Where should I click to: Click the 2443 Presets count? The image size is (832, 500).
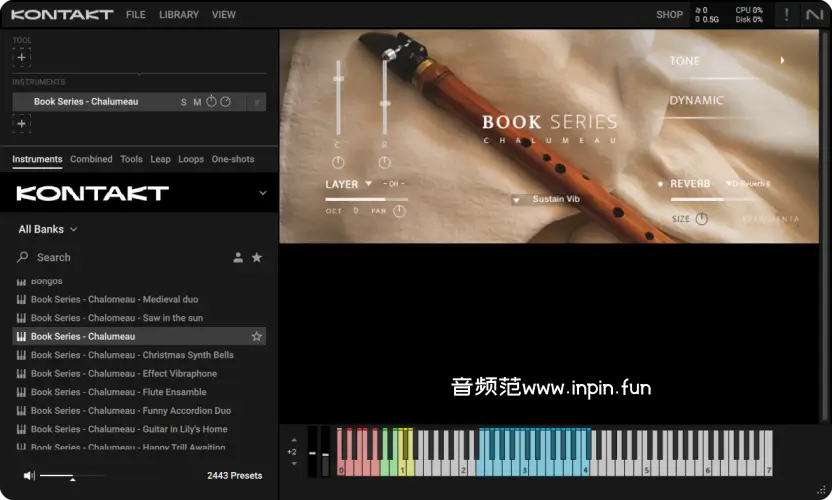pyautogui.click(x=235, y=476)
